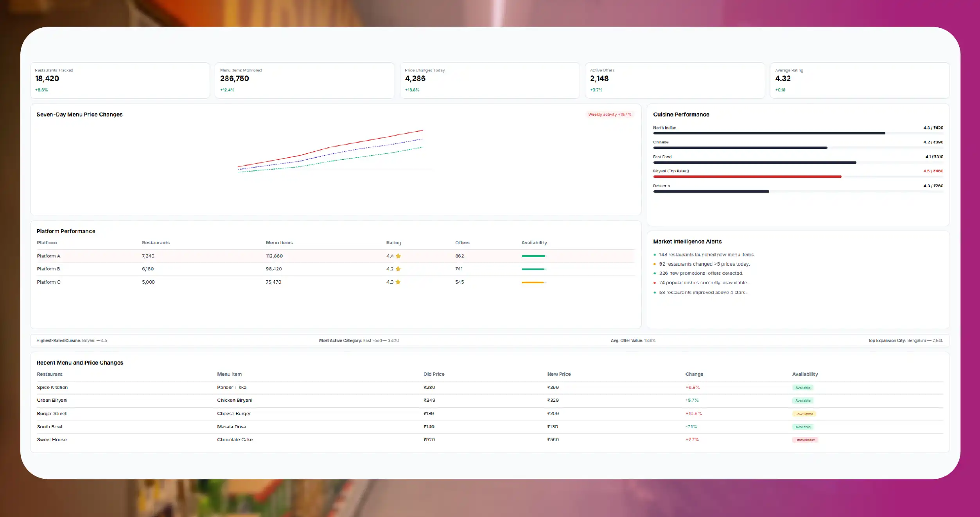Click the Available badge for Urban Biryani
Screen dimensions: 980x517
[802, 401]
